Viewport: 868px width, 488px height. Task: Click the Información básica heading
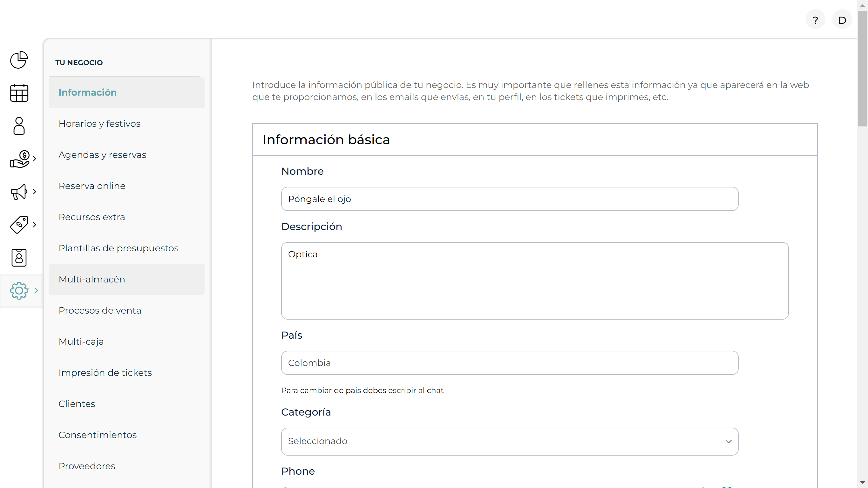(326, 139)
